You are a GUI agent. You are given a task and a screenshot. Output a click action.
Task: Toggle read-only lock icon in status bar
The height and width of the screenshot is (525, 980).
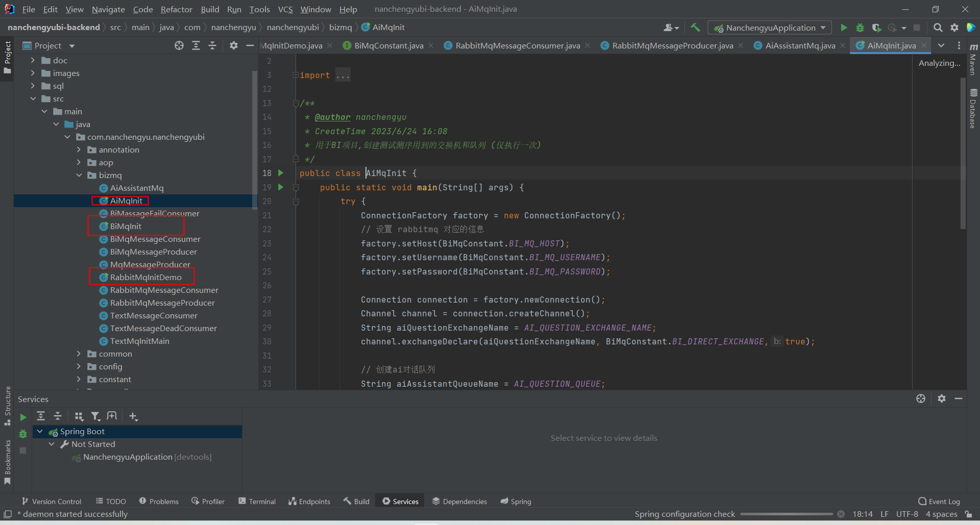(968, 514)
